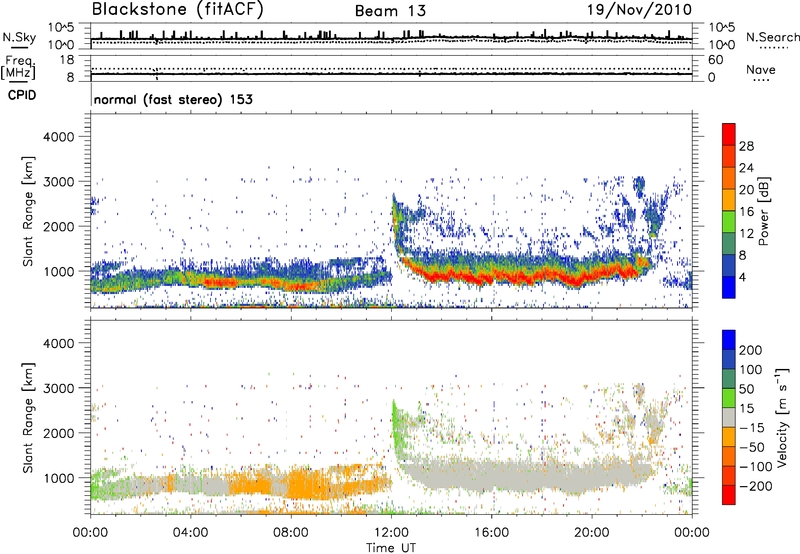Click the 'N.Sky' legend label

coord(19,37)
